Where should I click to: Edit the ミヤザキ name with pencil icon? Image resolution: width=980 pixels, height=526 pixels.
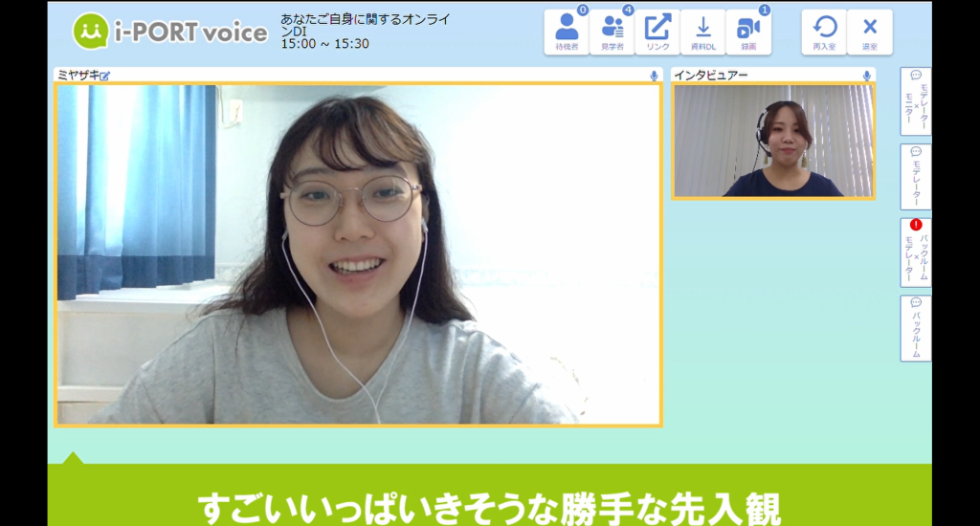[105, 76]
